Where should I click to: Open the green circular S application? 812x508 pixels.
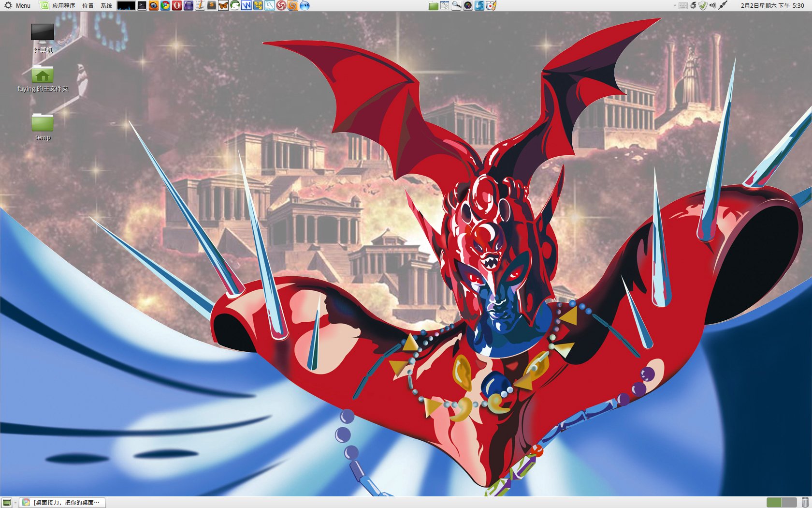pyautogui.click(x=235, y=5)
